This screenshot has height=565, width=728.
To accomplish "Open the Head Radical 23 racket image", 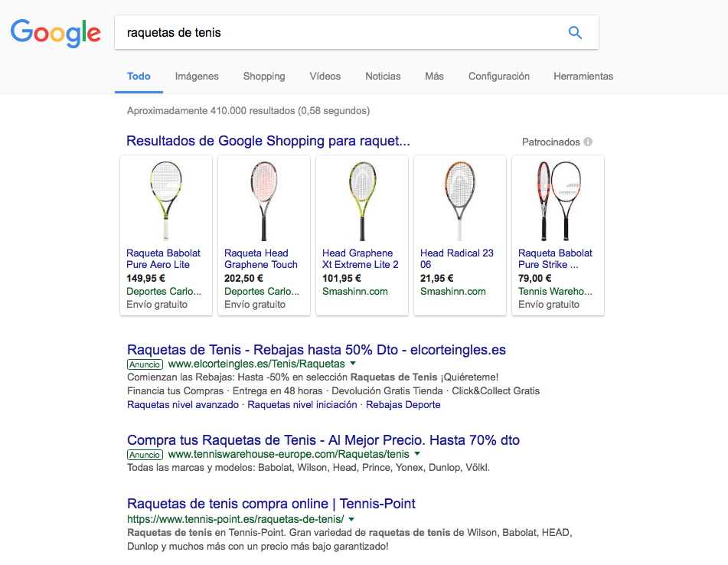I will [459, 201].
